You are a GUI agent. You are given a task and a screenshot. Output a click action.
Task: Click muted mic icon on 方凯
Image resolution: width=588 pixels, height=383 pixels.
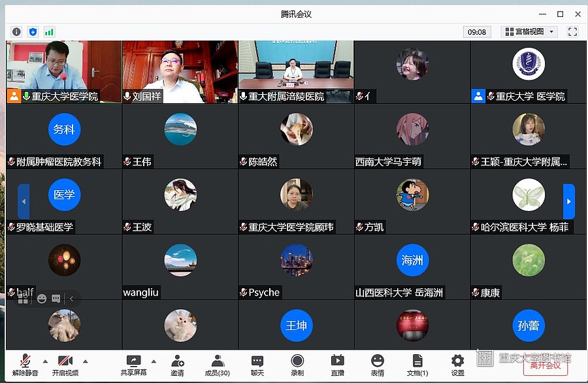pos(359,227)
